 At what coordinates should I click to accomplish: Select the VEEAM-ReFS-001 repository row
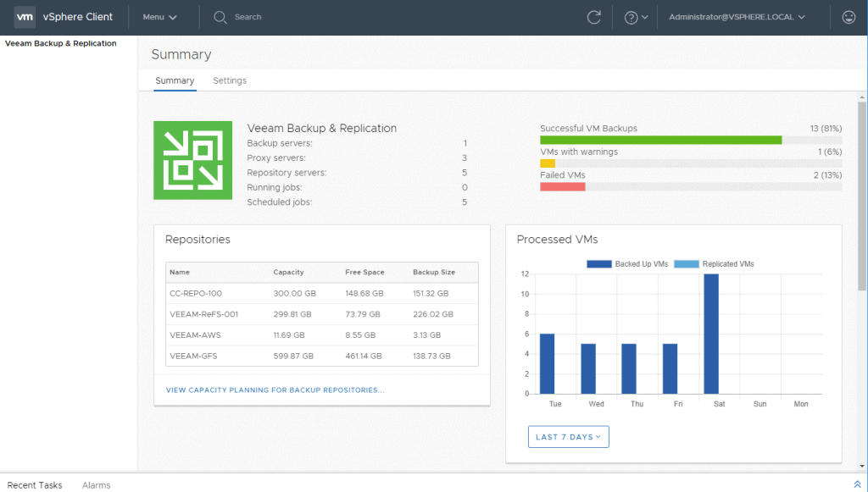click(321, 314)
